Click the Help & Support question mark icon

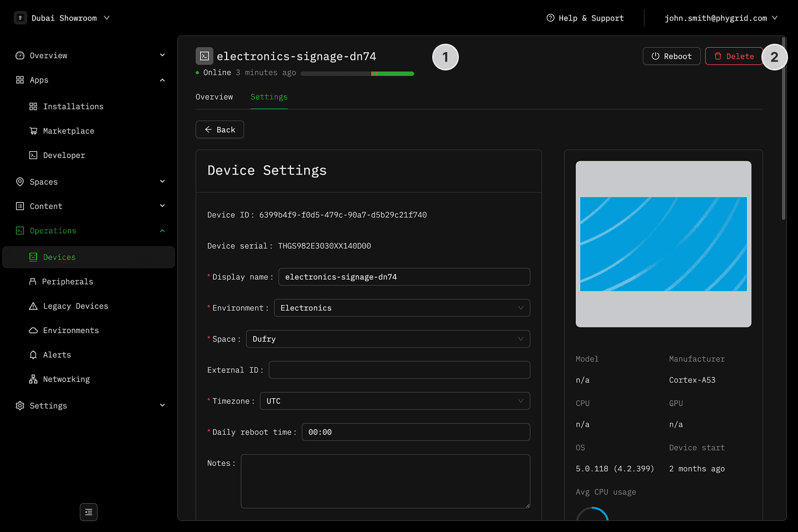pos(550,18)
